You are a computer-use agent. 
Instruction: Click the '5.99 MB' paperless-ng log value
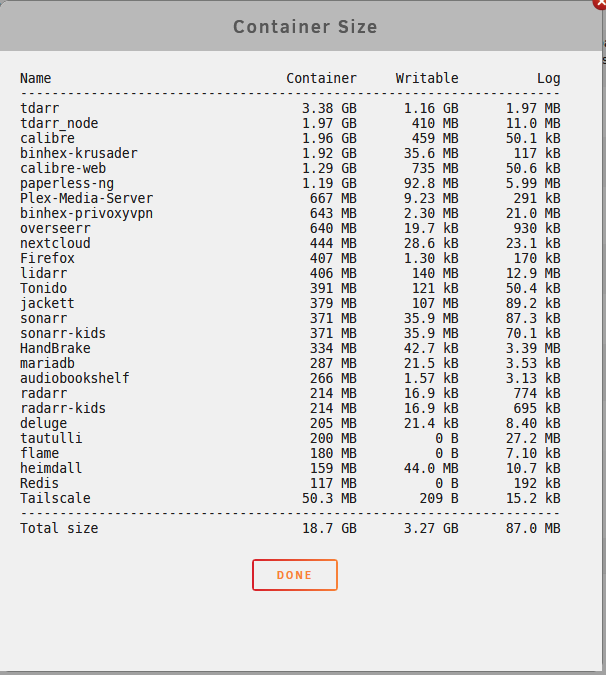533,183
